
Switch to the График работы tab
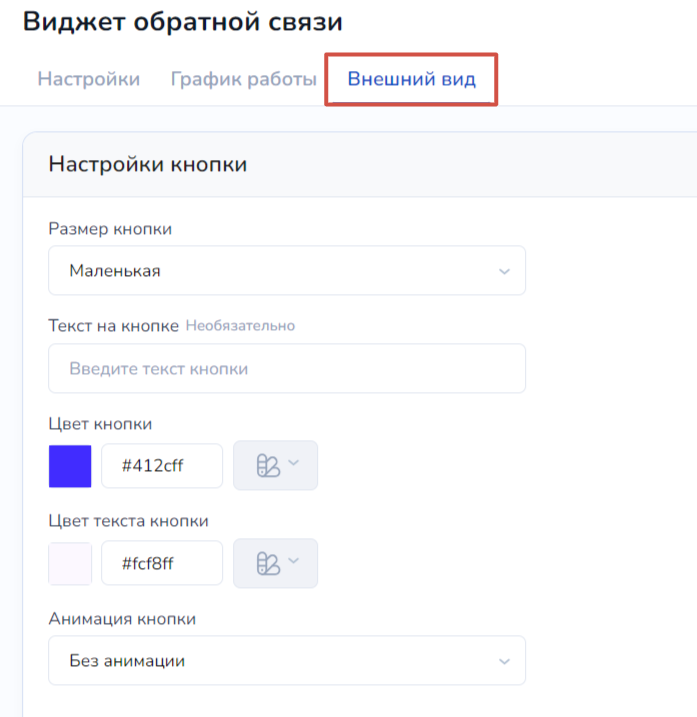[243, 79]
